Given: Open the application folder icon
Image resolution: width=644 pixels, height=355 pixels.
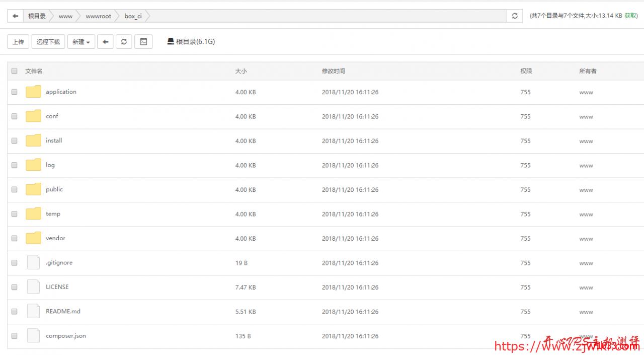Looking at the screenshot, I should (x=33, y=92).
